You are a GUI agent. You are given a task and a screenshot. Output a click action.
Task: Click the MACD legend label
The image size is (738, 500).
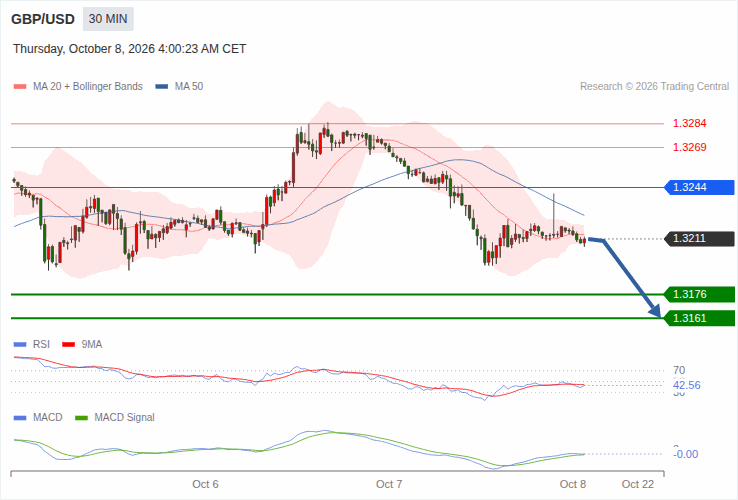[x=48, y=418]
